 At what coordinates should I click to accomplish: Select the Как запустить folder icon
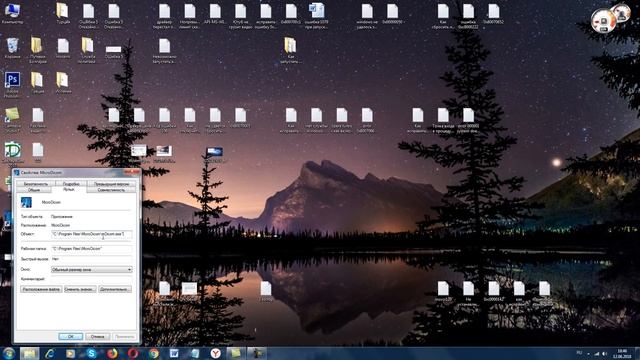click(290, 50)
